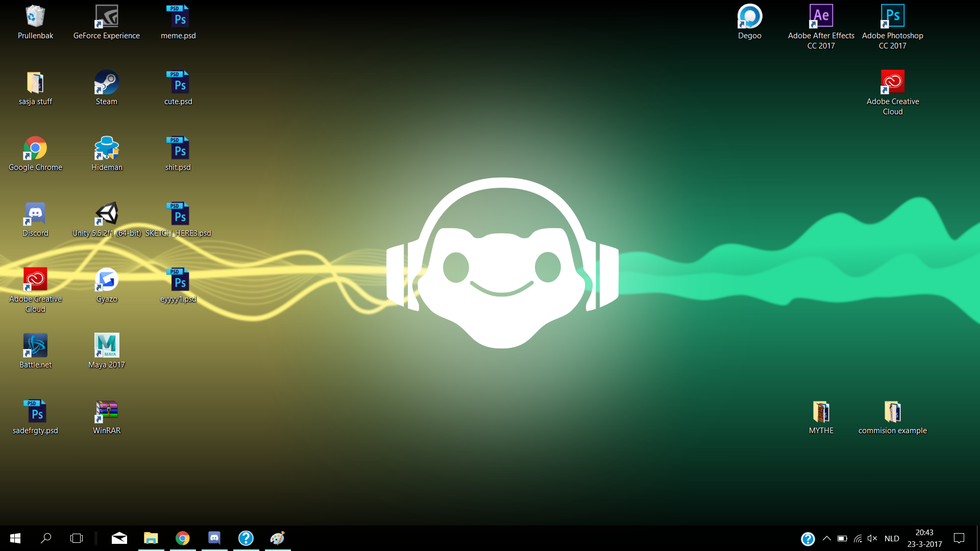
Task: Toggle the muted volume icon in tray
Action: pyautogui.click(x=872, y=538)
